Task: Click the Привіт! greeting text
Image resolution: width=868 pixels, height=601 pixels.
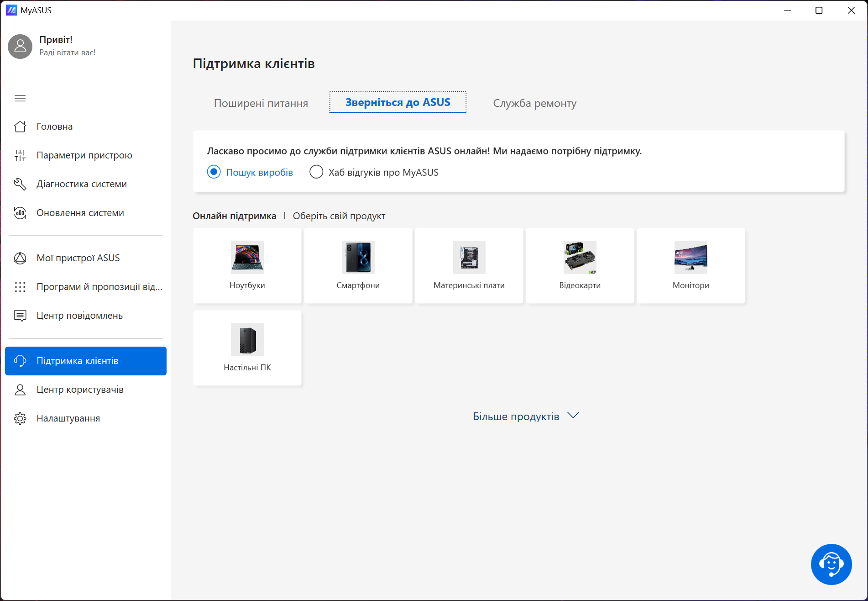Action: (56, 40)
